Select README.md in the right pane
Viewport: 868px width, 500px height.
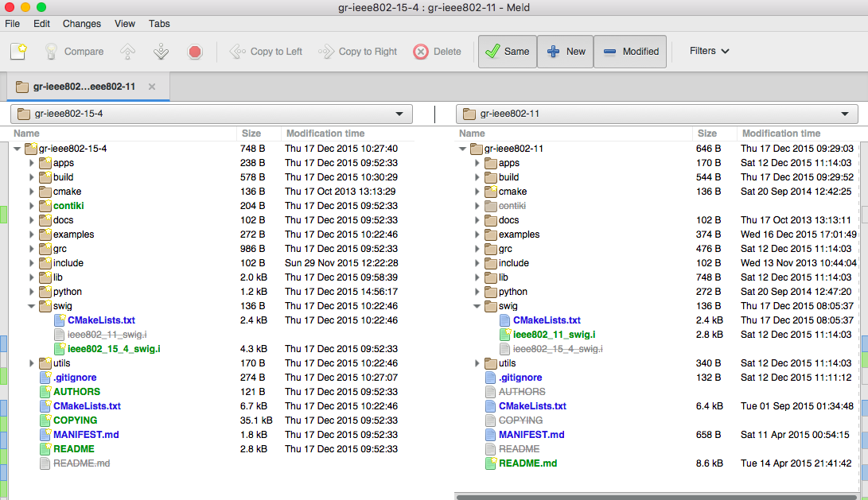527,463
